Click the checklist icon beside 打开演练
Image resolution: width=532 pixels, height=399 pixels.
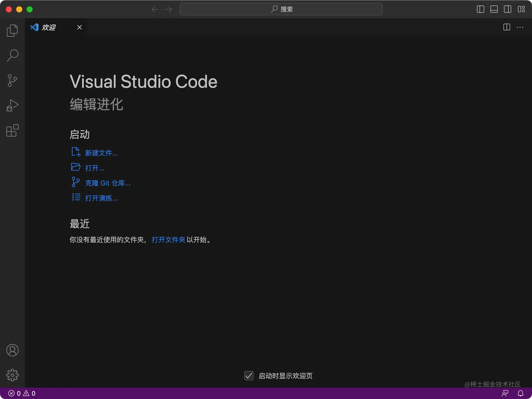[x=76, y=197]
